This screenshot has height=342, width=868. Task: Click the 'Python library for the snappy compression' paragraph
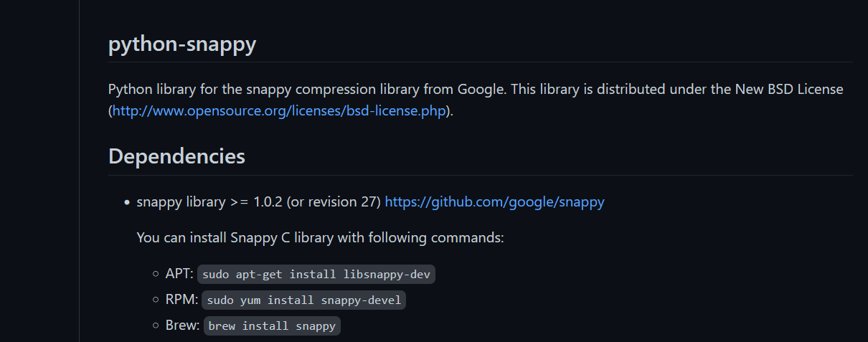[476, 100]
